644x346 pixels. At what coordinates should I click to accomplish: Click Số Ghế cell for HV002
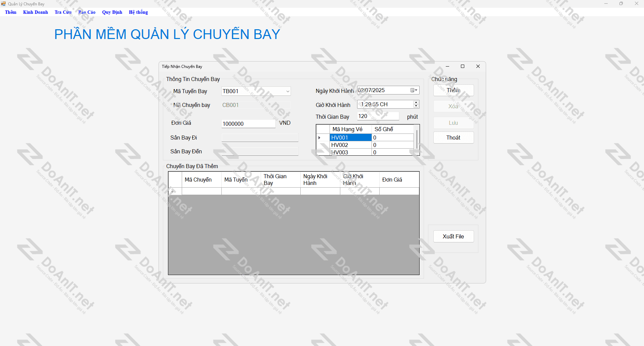point(392,145)
